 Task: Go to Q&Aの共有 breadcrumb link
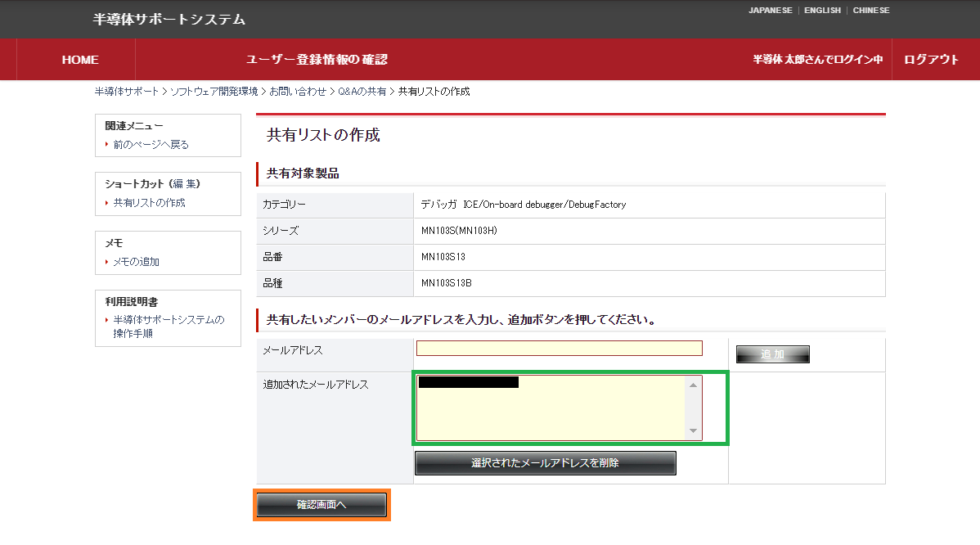pyautogui.click(x=362, y=92)
